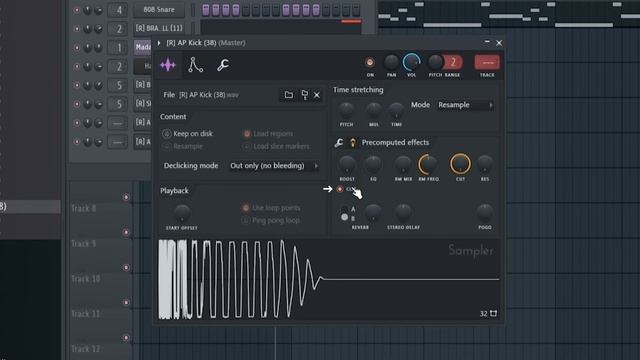640x360 pixels.
Task: Click the Time stretching TIME knob
Action: point(396,110)
